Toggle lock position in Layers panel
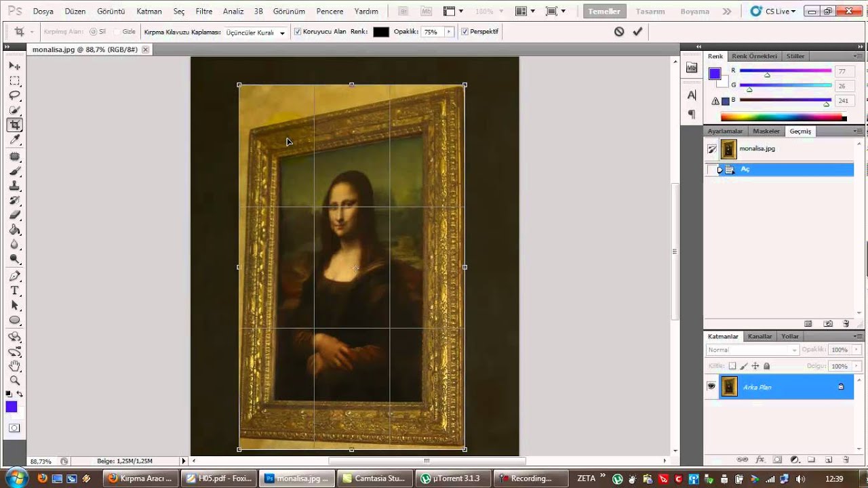Image resolution: width=868 pixels, height=488 pixels. (x=755, y=366)
